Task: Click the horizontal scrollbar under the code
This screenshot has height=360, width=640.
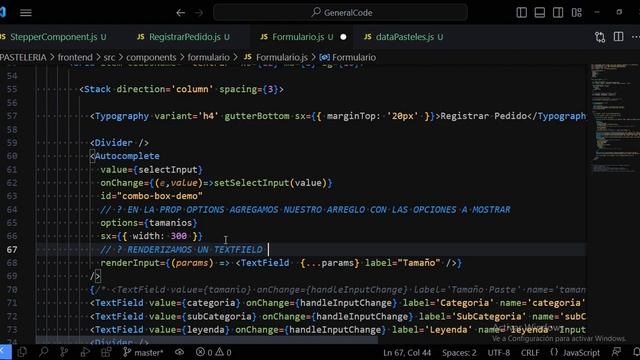Action: click(207, 339)
